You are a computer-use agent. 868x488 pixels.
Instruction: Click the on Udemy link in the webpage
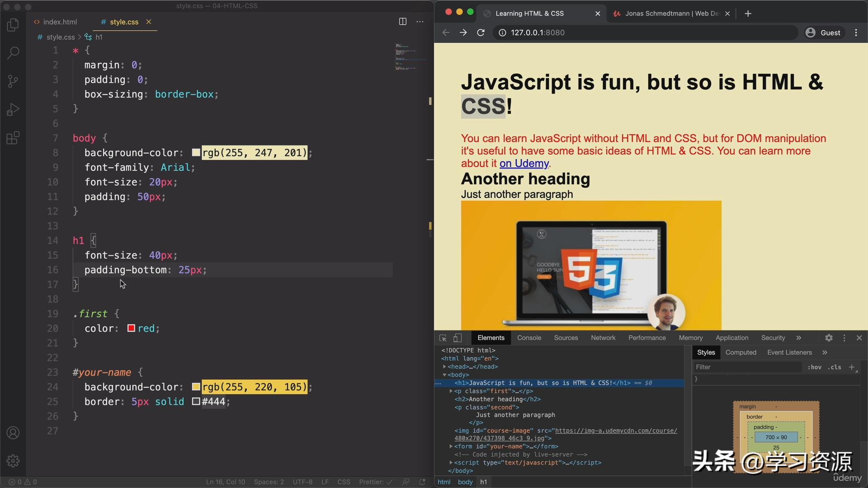(524, 163)
